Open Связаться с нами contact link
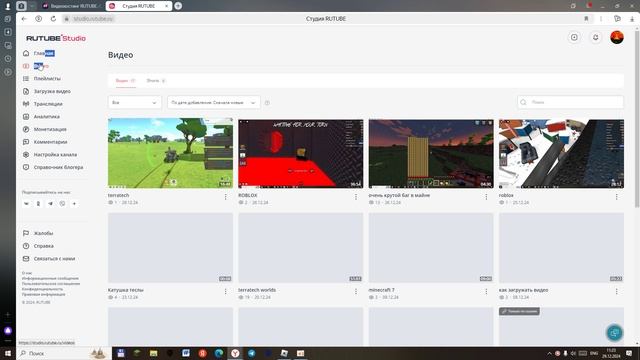640x360 pixels. pos(49,258)
